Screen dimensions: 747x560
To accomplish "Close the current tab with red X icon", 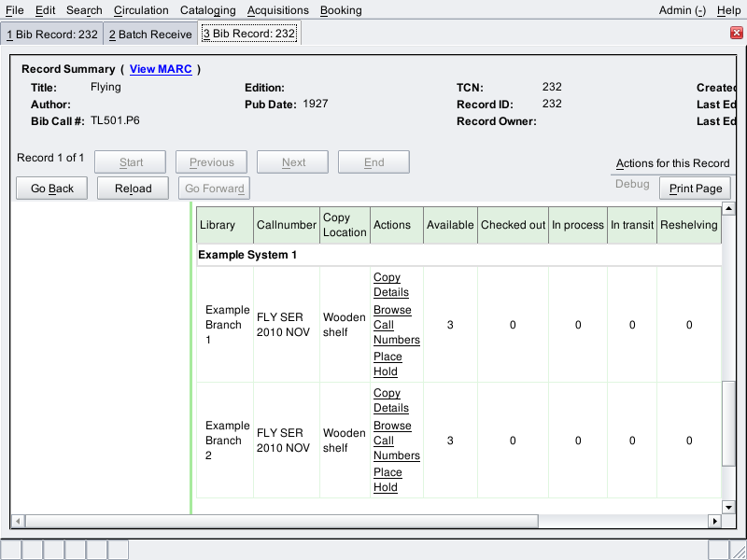I will 736,33.
